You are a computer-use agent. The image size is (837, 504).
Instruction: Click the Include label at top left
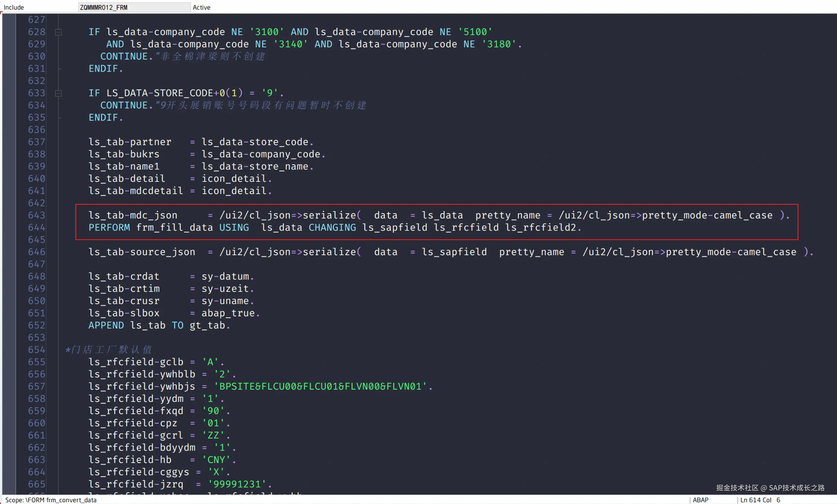pyautogui.click(x=14, y=7)
